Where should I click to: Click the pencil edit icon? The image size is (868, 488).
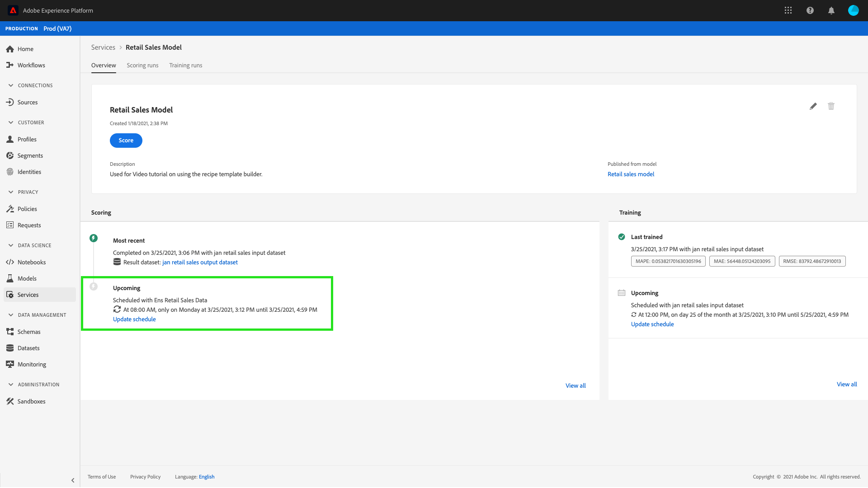coord(813,106)
